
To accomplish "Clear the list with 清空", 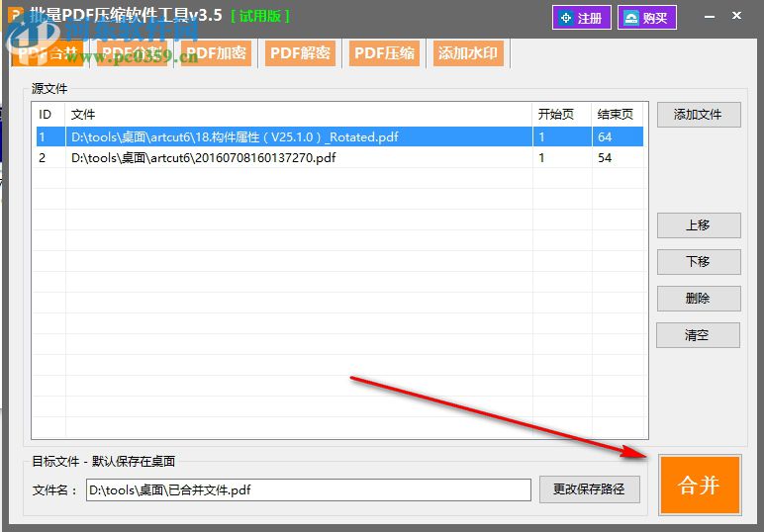I will pyautogui.click(x=698, y=335).
